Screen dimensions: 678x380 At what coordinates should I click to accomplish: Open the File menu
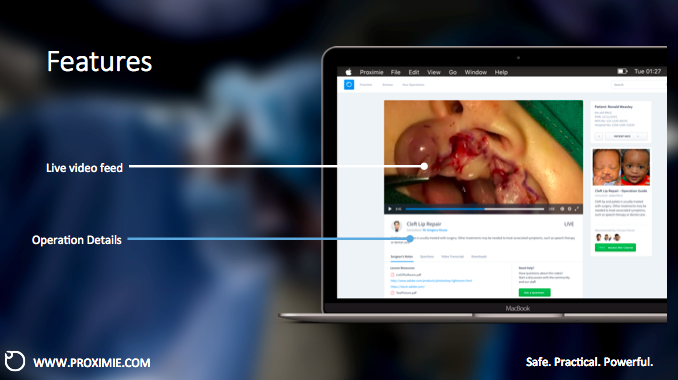396,72
